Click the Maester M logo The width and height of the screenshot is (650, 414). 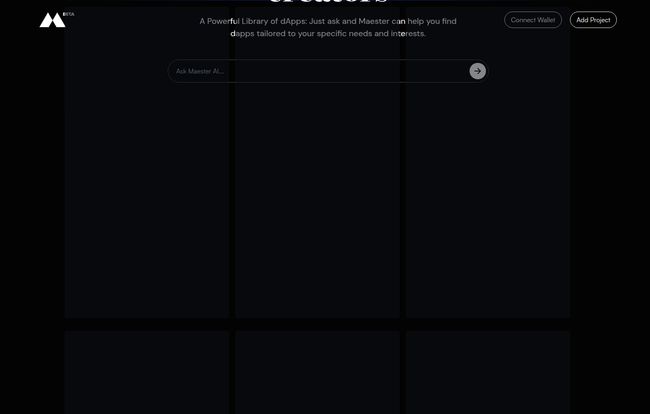pyautogui.click(x=52, y=20)
